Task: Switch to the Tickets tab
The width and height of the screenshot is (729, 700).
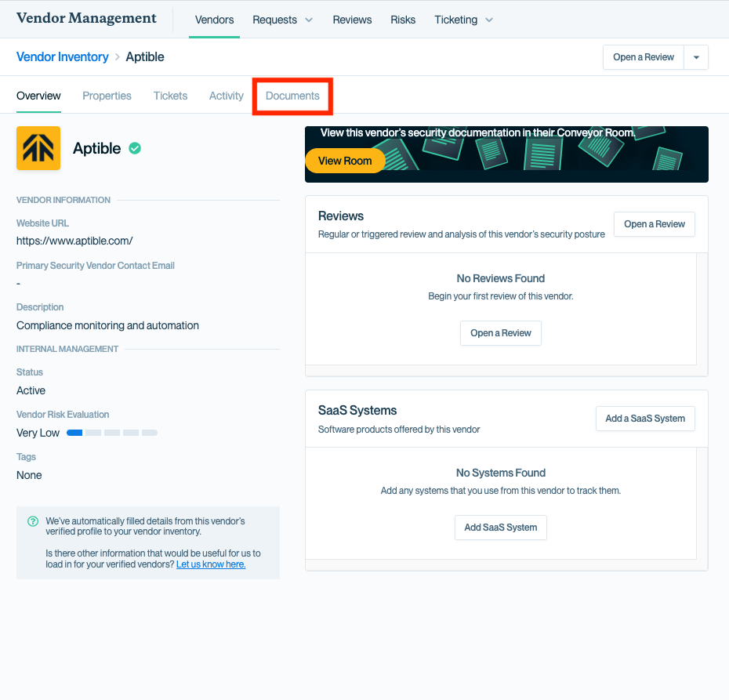Action: (170, 96)
